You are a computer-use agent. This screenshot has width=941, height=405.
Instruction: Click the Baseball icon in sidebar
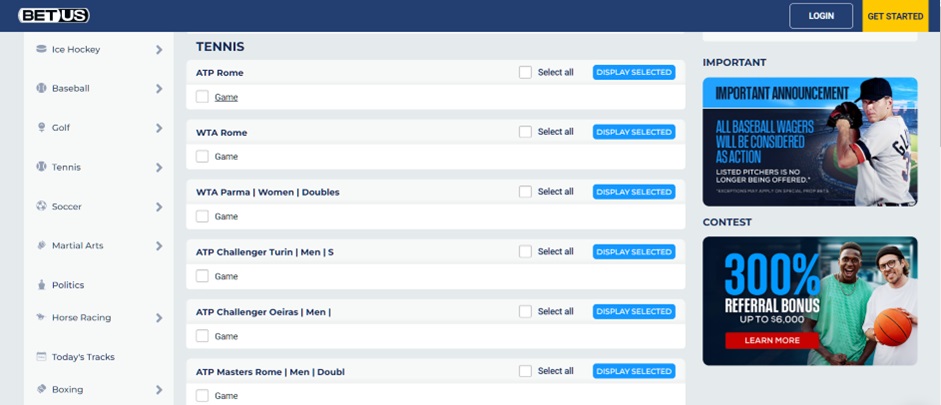pos(41,88)
